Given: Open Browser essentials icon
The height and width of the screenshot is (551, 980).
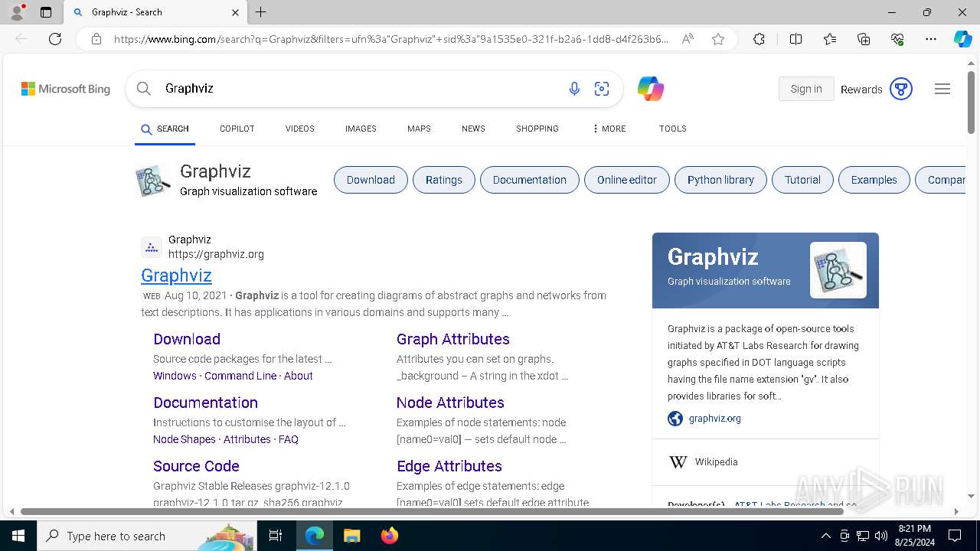Looking at the screenshot, I should pos(897,39).
